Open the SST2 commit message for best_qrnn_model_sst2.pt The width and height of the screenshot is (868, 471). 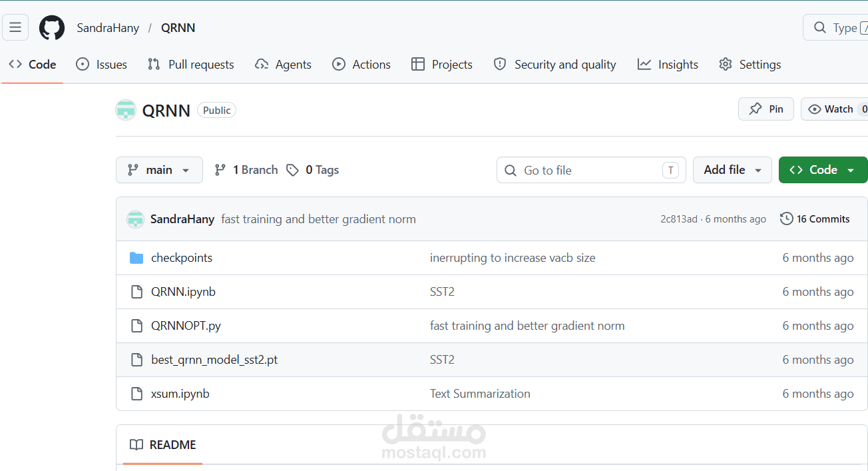pos(442,360)
